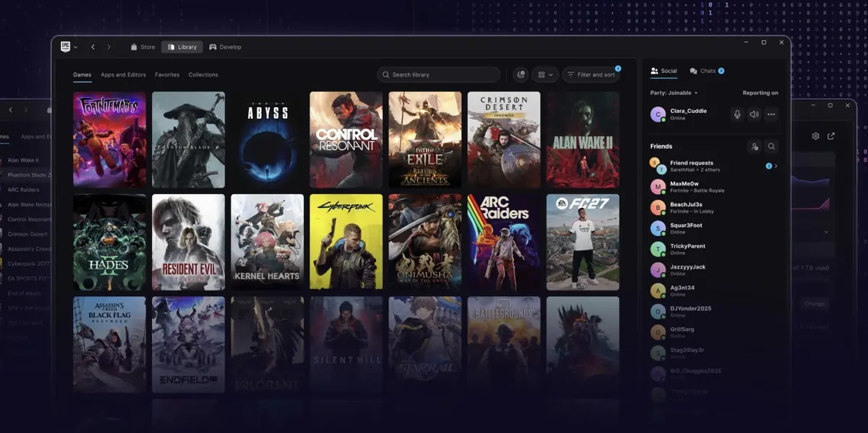This screenshot has width=868, height=433.
Task: Show the Favorites tab
Action: tap(167, 75)
